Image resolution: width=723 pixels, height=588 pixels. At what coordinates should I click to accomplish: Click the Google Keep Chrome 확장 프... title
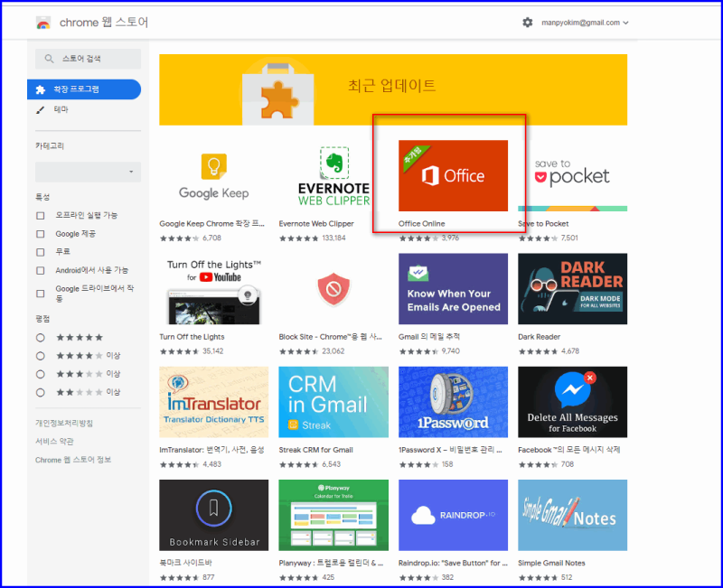pos(212,223)
